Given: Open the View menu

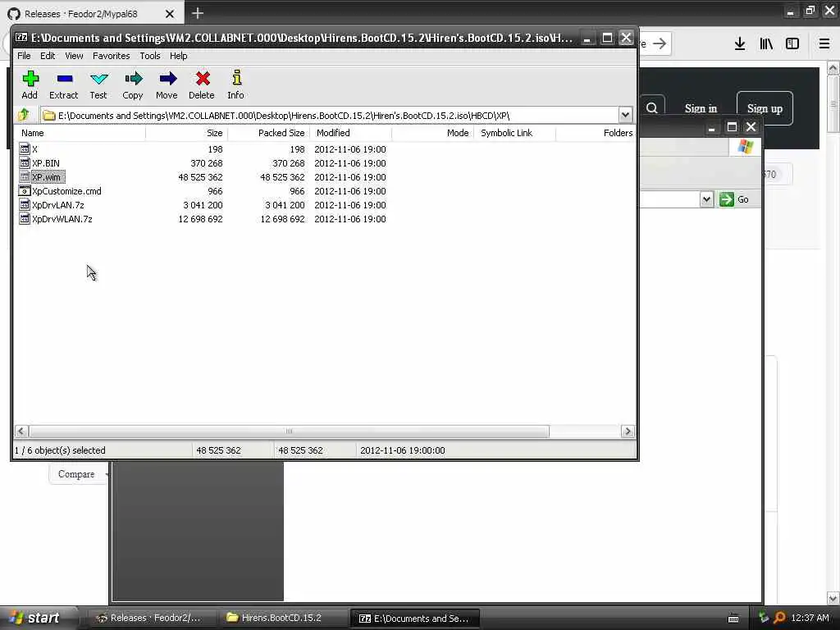Looking at the screenshot, I should pyautogui.click(x=74, y=56).
